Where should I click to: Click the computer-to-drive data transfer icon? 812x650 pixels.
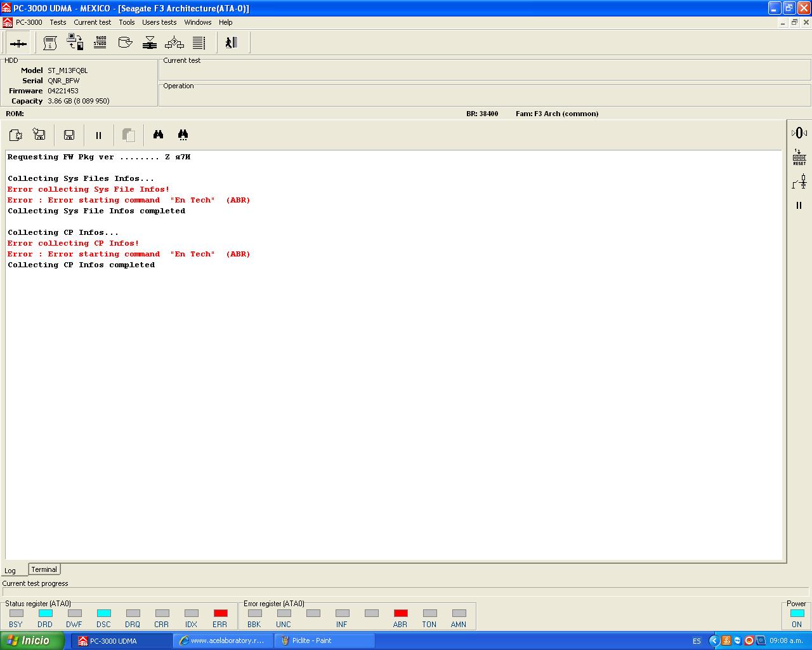75,43
